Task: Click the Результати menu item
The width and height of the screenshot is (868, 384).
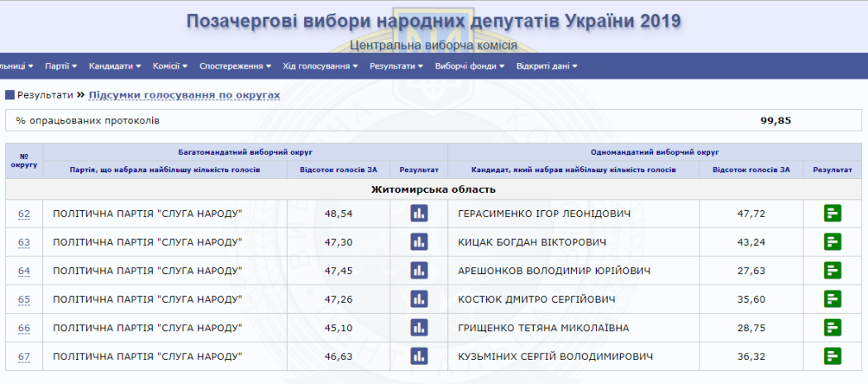Action: click(x=396, y=66)
